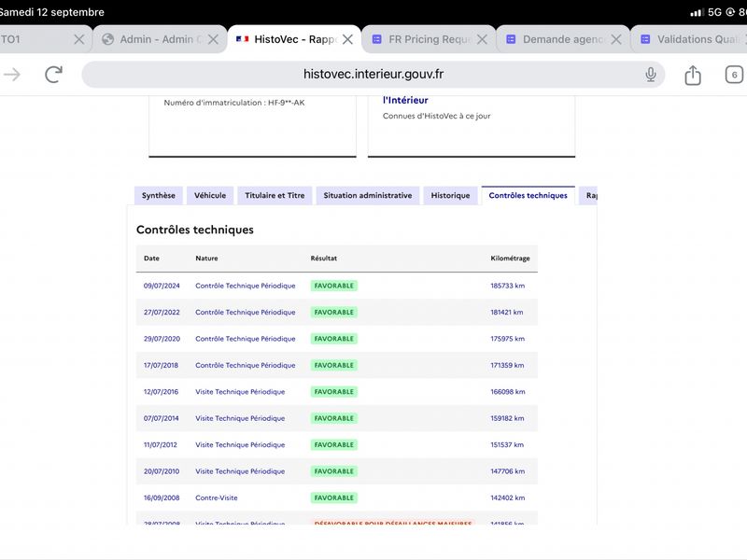
Task: Close the Admin tab
Action: point(213,39)
